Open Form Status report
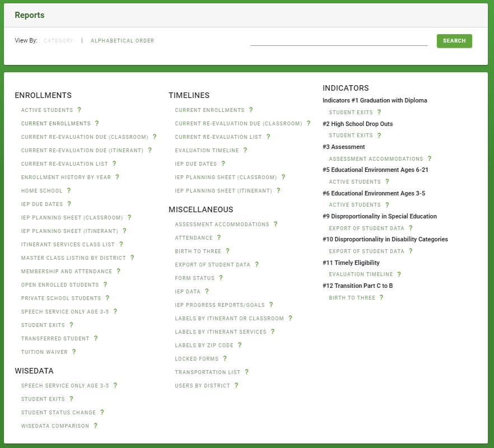This screenshot has height=448, width=494. (x=195, y=278)
